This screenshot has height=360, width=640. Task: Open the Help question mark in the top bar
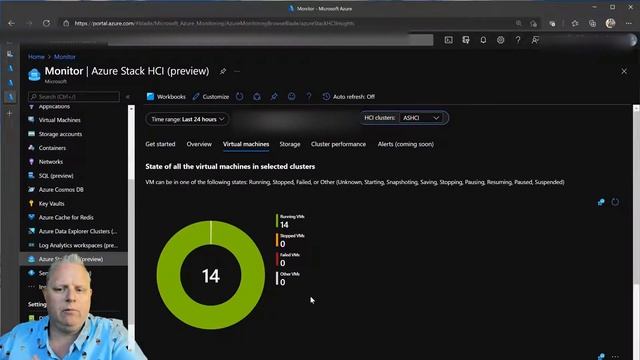pos(518,40)
